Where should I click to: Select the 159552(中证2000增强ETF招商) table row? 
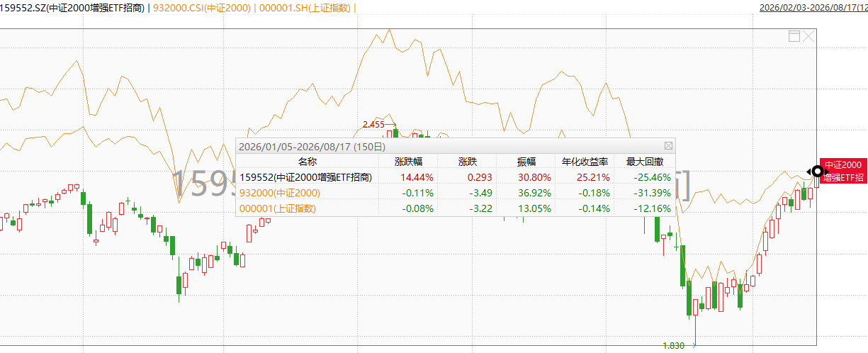pos(455,177)
